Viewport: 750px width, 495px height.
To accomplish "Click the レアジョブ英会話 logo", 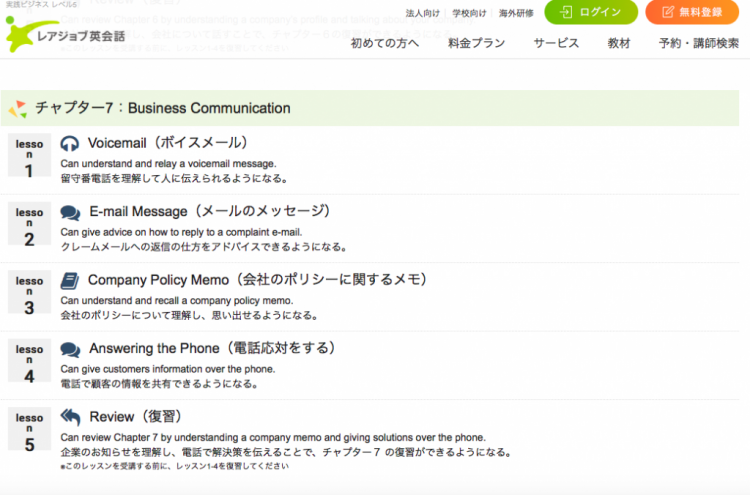I will click(60, 36).
